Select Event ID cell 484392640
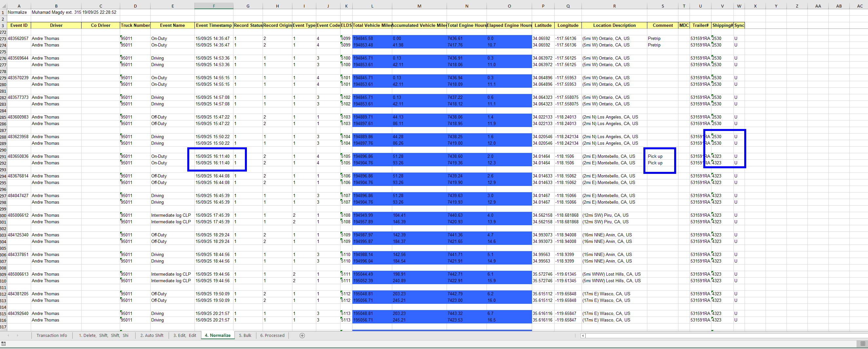Image resolution: width=868 pixels, height=349 pixels. (19, 314)
